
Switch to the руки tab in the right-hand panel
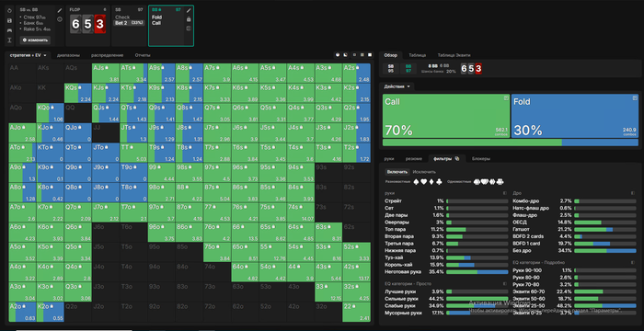[389, 158]
